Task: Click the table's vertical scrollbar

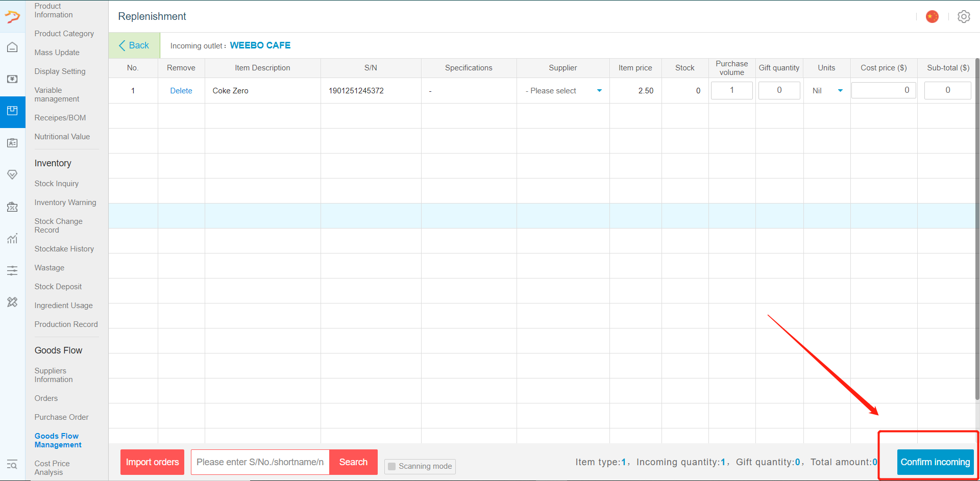Action: tap(977, 230)
